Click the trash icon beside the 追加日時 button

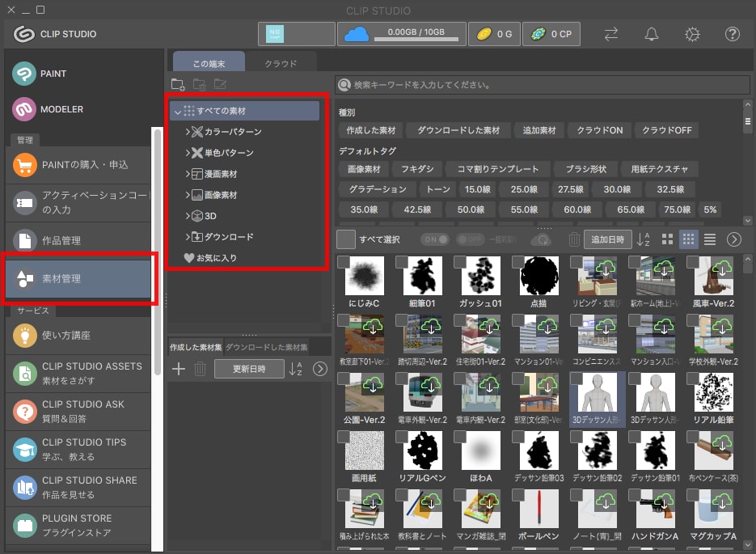(574, 239)
